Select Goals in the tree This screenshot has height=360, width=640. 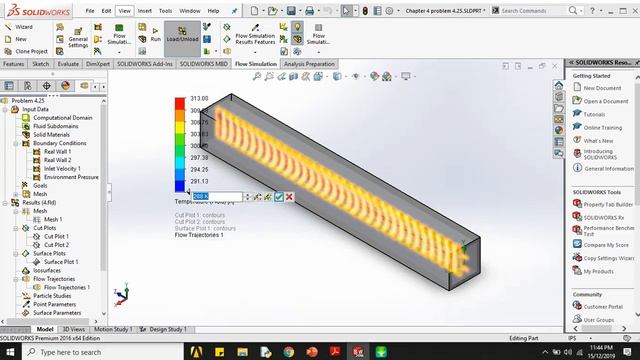coord(40,186)
